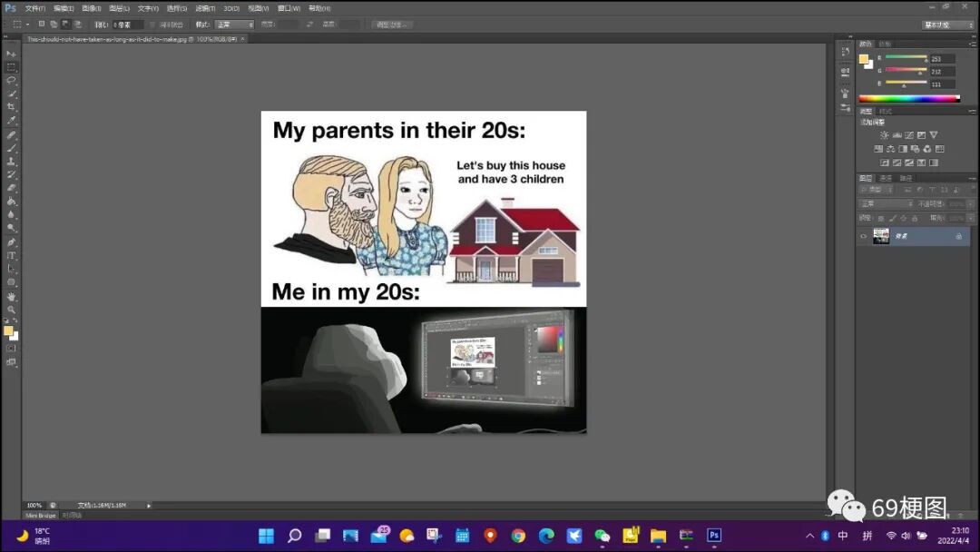The height and width of the screenshot is (552, 980).
Task: Add Vibrance adjustment (triangle icon)
Action: pos(934,135)
